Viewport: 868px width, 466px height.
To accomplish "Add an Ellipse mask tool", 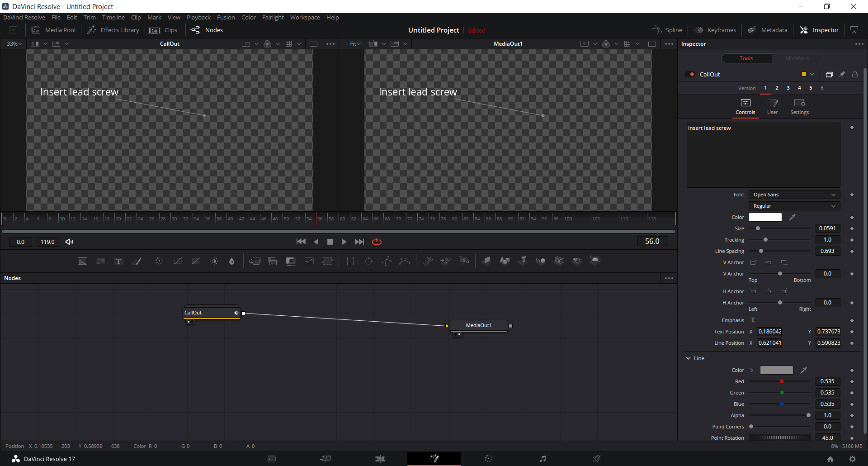I will (x=368, y=261).
